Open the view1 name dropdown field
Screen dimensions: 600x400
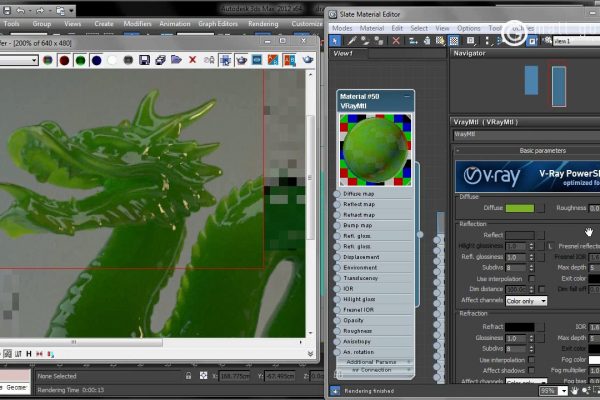(576, 41)
